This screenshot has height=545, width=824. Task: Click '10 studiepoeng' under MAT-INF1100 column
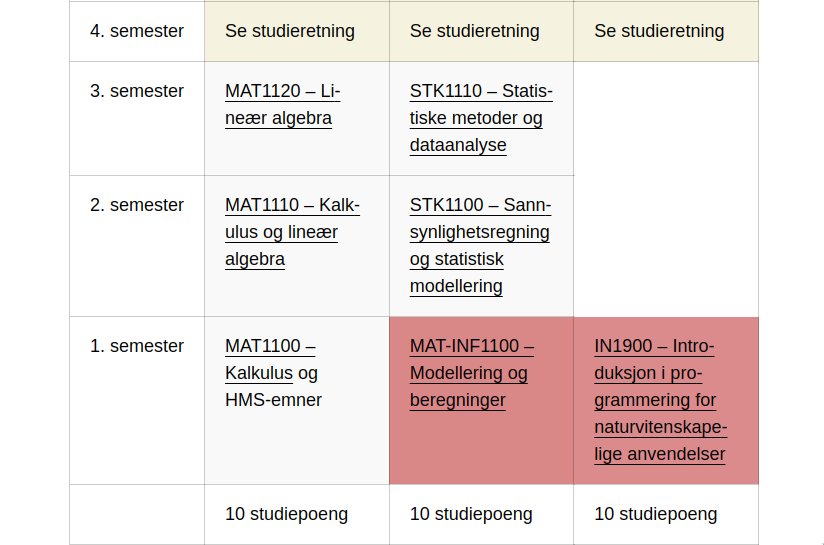click(471, 514)
